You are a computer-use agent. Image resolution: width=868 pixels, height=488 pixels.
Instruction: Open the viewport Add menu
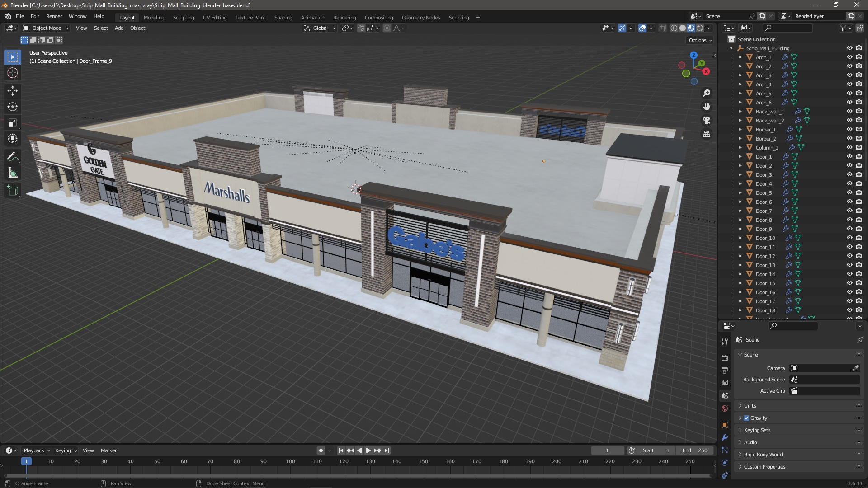(119, 28)
